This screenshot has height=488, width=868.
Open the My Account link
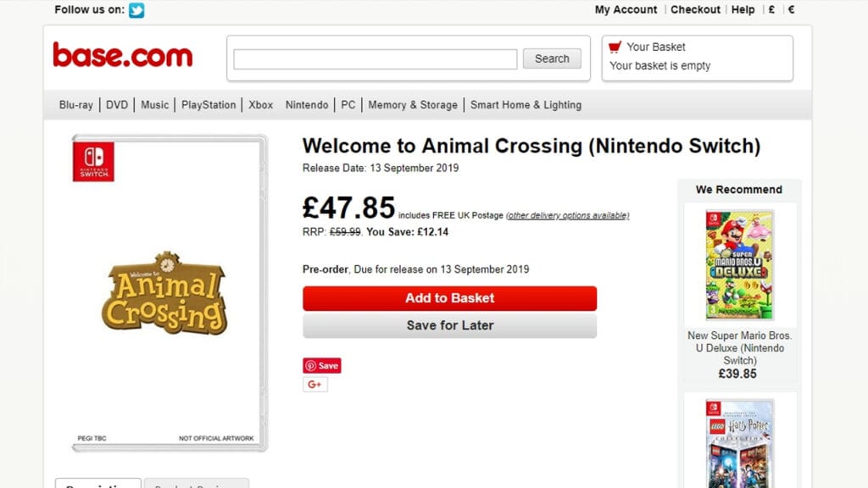pos(626,10)
